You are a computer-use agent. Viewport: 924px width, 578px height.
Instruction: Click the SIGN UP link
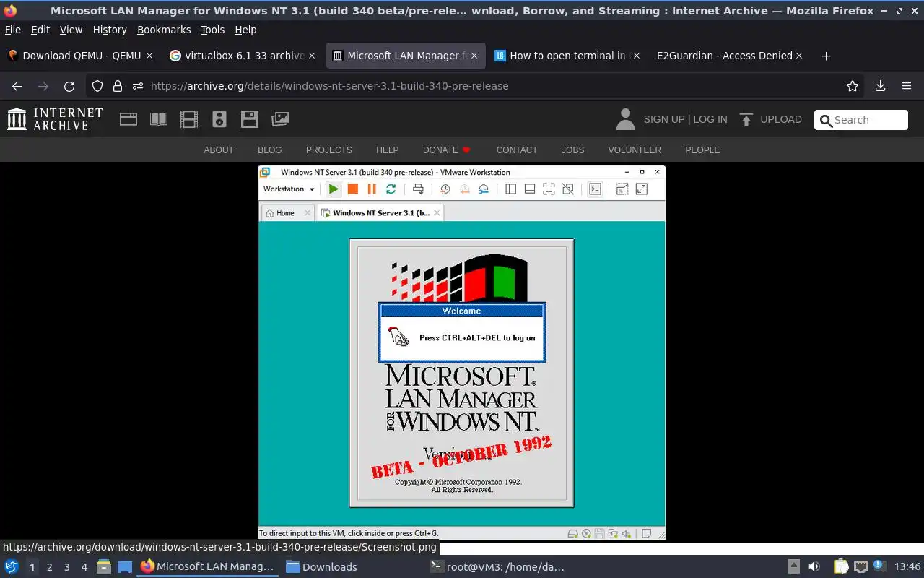click(663, 119)
